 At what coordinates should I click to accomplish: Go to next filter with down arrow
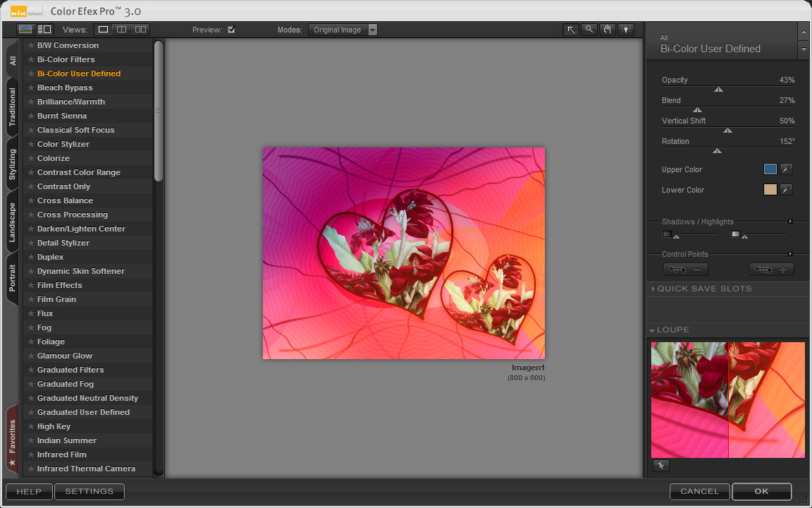[x=804, y=49]
